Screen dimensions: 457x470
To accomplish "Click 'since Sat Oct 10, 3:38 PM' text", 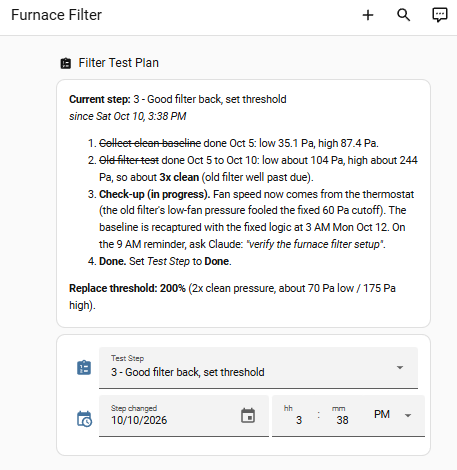I will pos(128,116).
